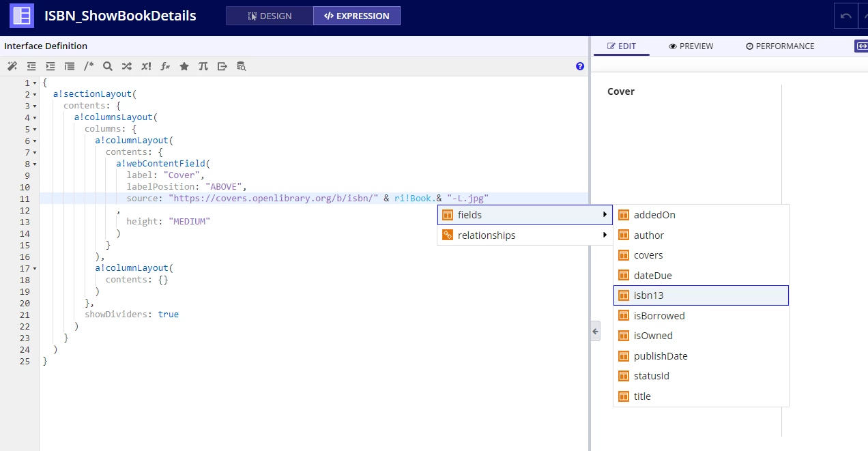Click the openlibrary covers URL string
The height and width of the screenshot is (451, 868).
pos(274,199)
